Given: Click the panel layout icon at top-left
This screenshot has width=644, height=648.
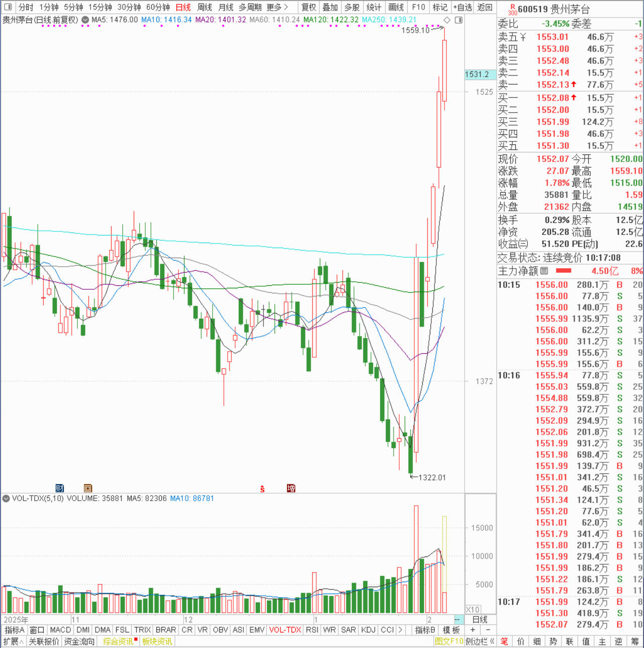Looking at the screenshot, I should tap(8, 7).
